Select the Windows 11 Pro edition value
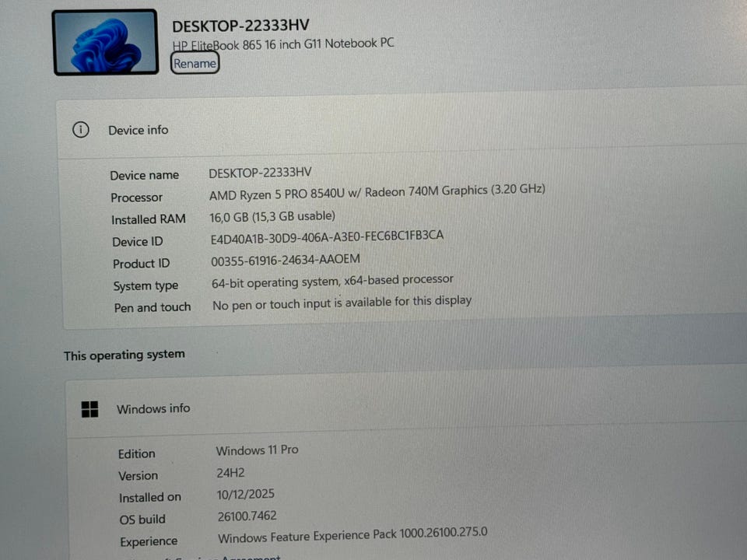This screenshot has height=560, width=747. 258,450
